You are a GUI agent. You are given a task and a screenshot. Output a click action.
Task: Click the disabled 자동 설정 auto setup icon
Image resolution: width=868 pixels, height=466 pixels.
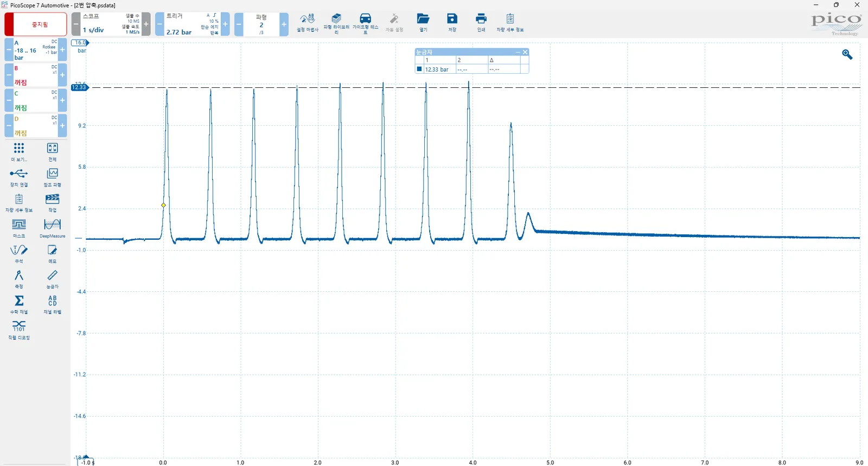[x=394, y=23]
